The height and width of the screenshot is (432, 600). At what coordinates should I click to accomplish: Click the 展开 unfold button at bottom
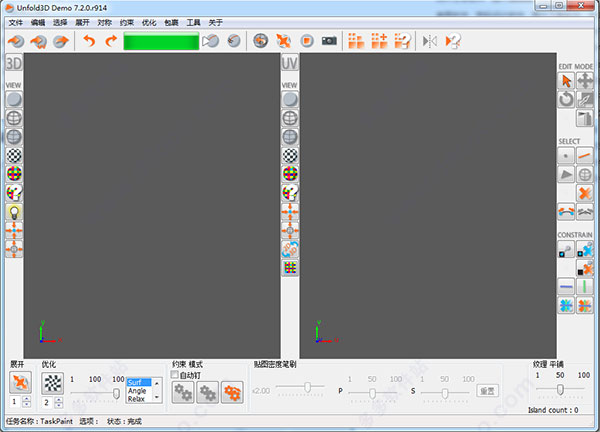20,383
